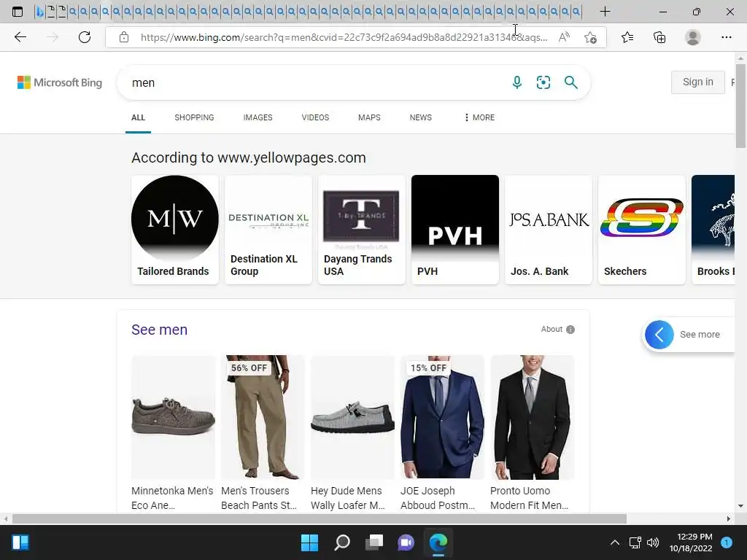Screen dimensions: 747x560
Task: Search using voice microphone icon
Action: click(517, 82)
